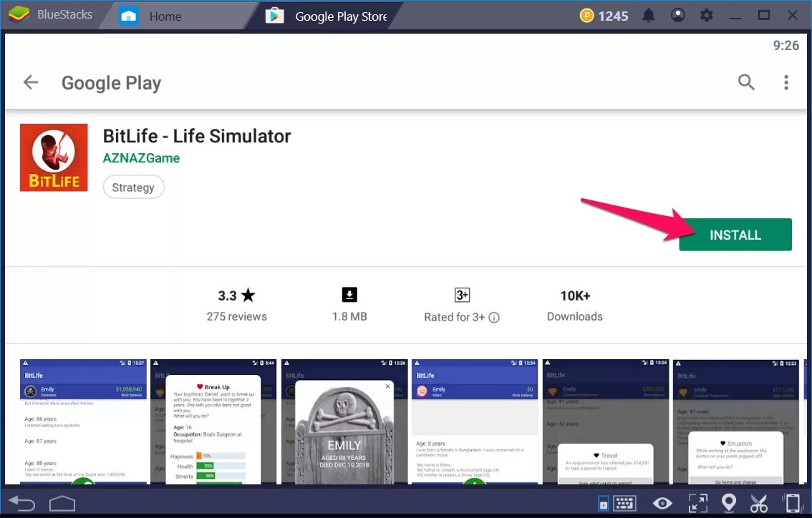The height and width of the screenshot is (518, 812).
Task: Open the Rated for 3+ info icon
Action: tap(494, 317)
